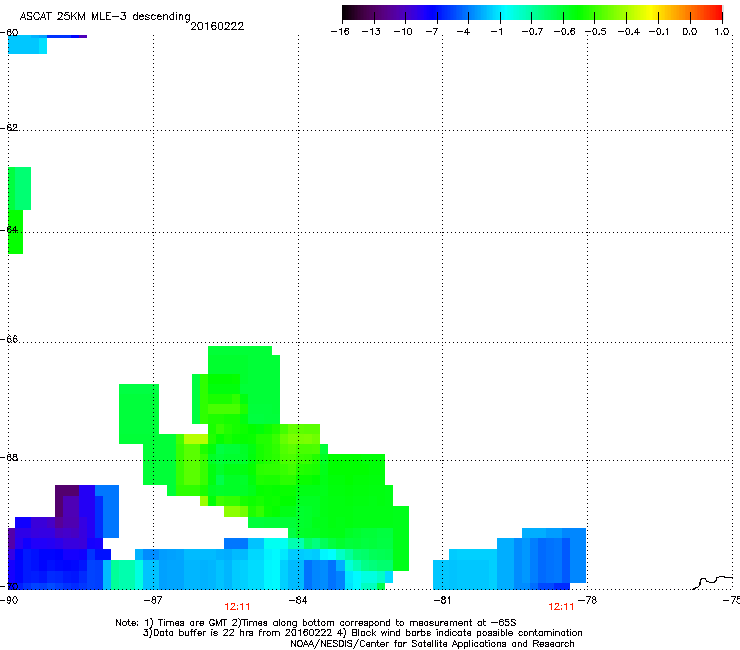
Task: Click the red 12:11 time near -84
Action: (237, 607)
